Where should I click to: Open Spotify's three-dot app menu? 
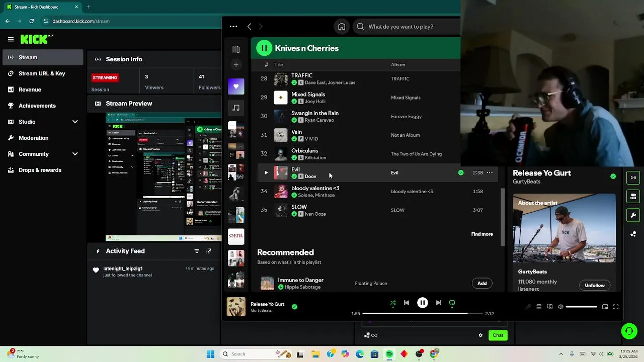pyautogui.click(x=233, y=27)
